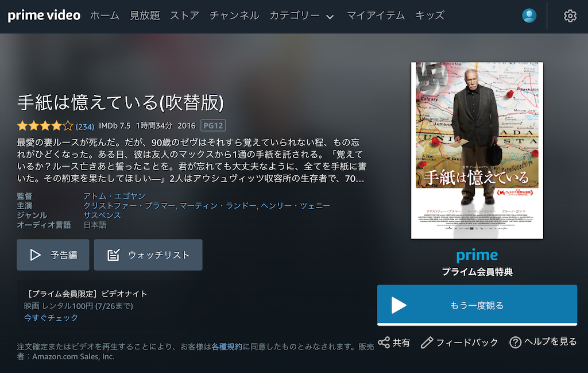Screen dimensions: 588x373
Task: Follow the サスペンス genre link
Action: tap(102, 216)
